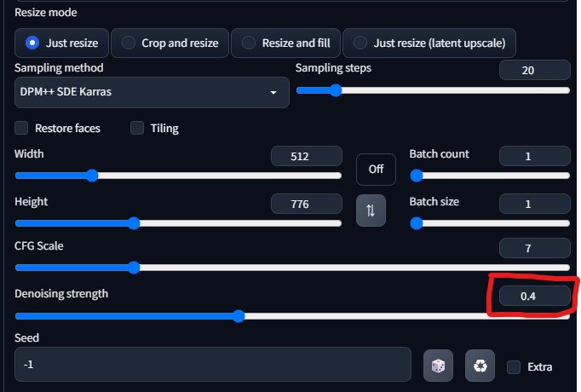
Task: Swap width and height with arrows button
Action: [x=371, y=210]
